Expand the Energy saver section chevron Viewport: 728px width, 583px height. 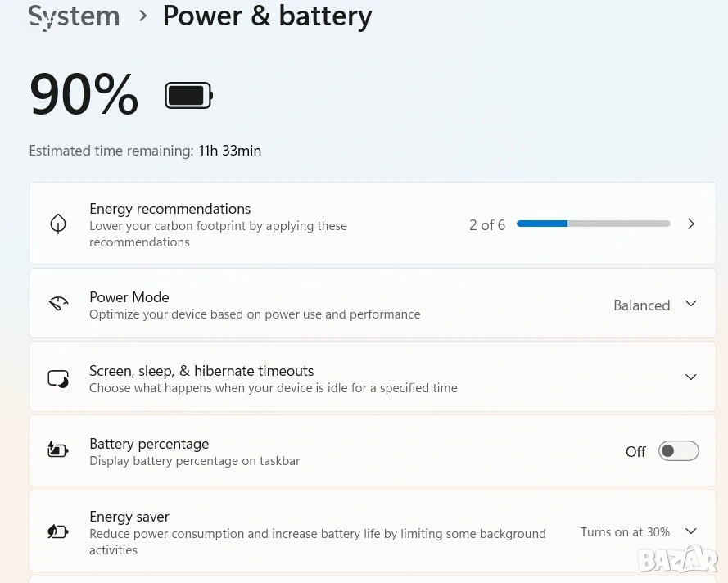690,531
